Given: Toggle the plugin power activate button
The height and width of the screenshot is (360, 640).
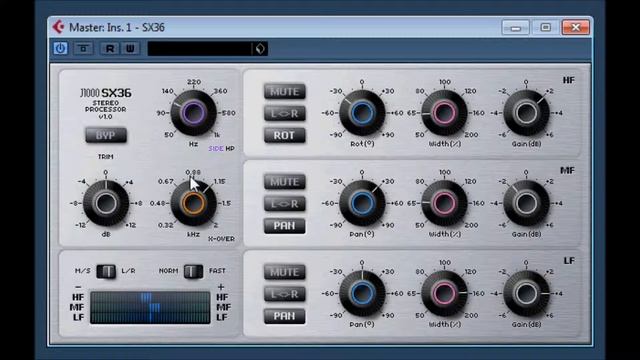Looking at the screenshot, I should coord(60,49).
